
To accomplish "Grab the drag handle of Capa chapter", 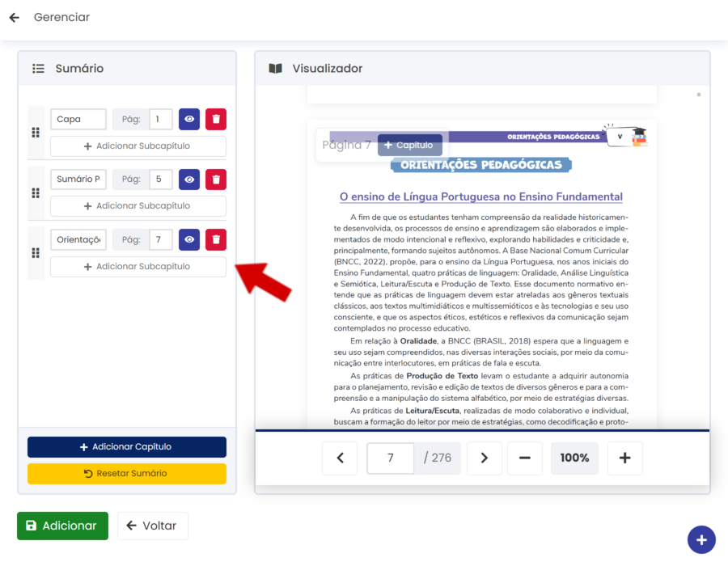I will point(36,133).
